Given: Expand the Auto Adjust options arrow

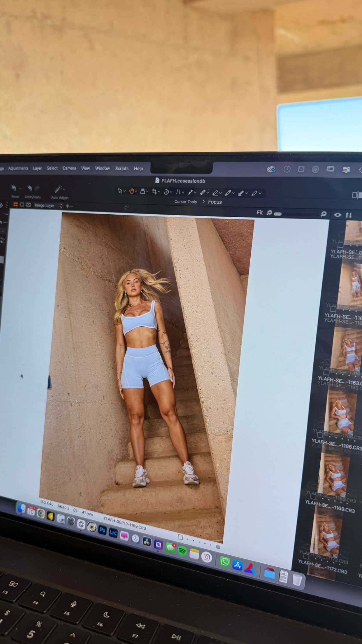Looking at the screenshot, I should (x=64, y=189).
